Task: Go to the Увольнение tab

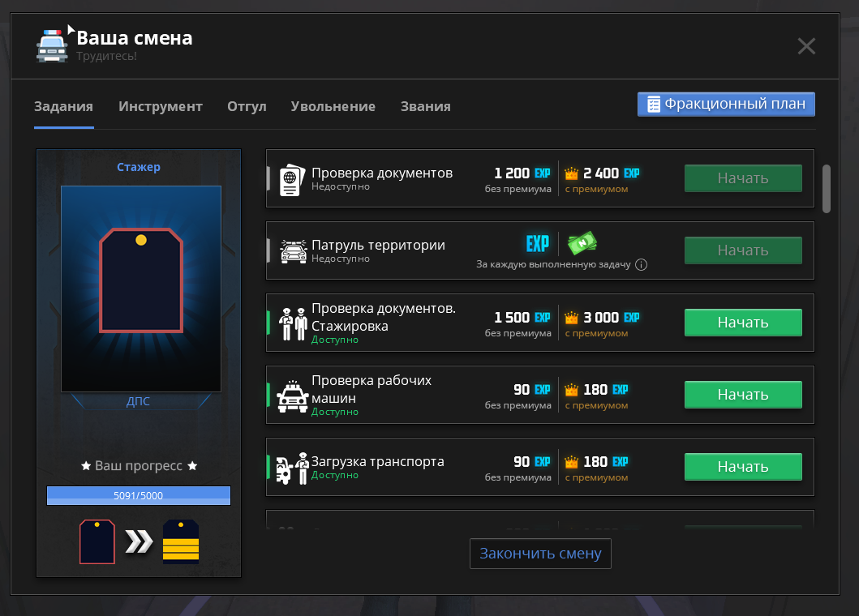Action: [333, 106]
